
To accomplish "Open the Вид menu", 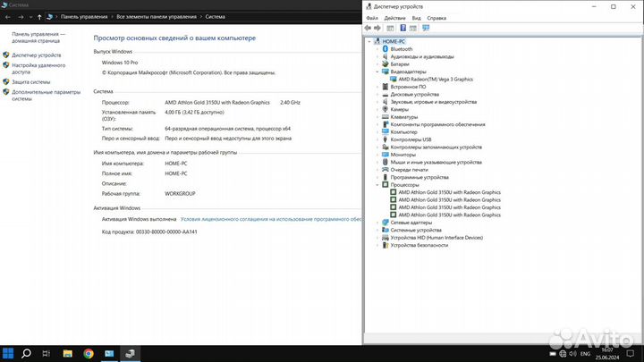I will 417,18.
